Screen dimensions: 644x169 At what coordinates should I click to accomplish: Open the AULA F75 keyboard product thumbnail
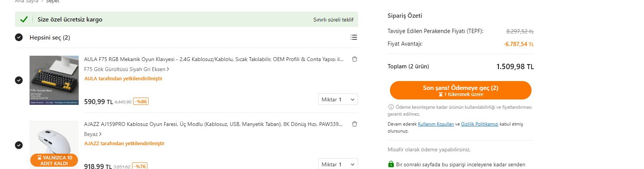[54, 80]
